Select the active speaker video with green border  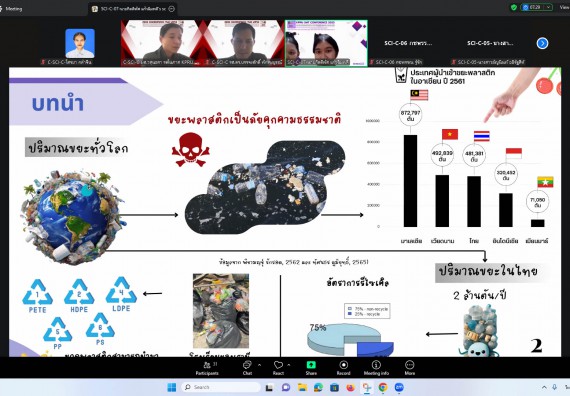pyautogui.click(x=326, y=43)
